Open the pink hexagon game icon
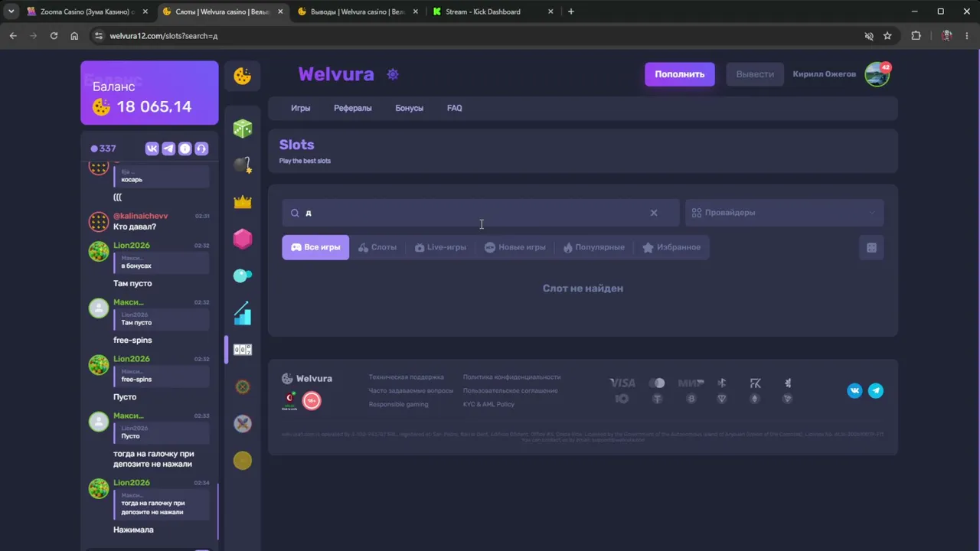This screenshot has width=980, height=551. click(x=243, y=239)
